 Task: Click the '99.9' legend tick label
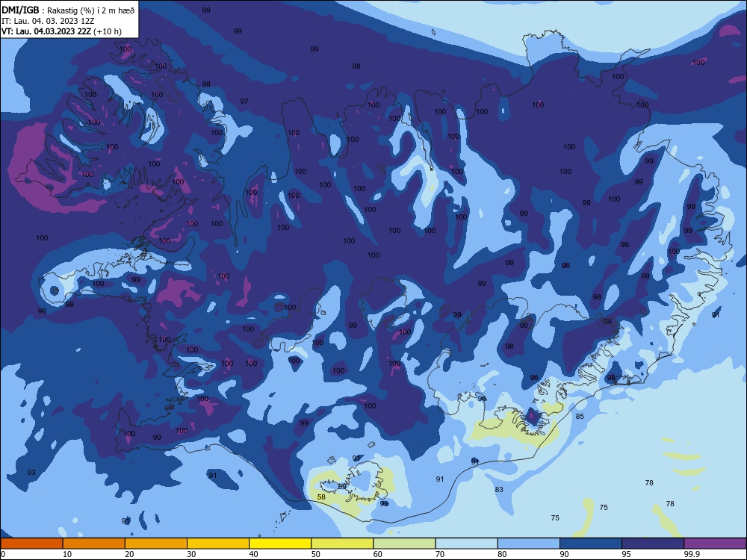[x=692, y=554]
